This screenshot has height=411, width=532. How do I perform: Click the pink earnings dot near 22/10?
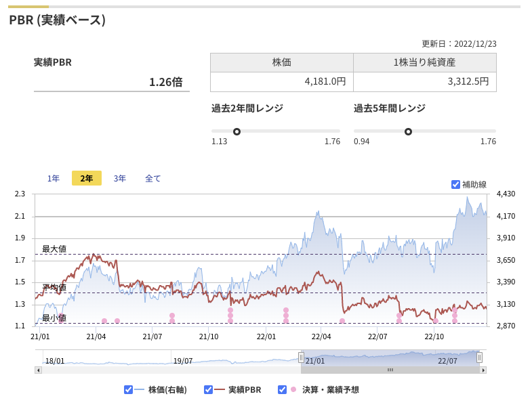436,321
